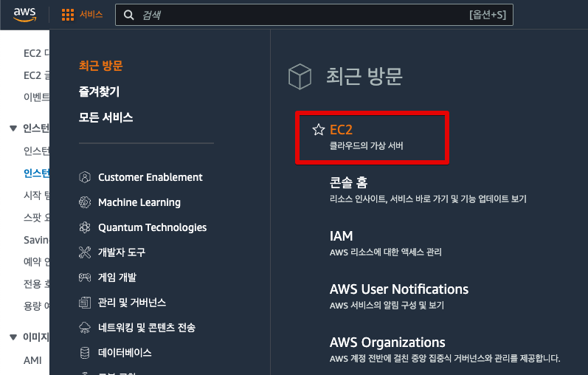Click the 서비스 menu label

coord(91,15)
